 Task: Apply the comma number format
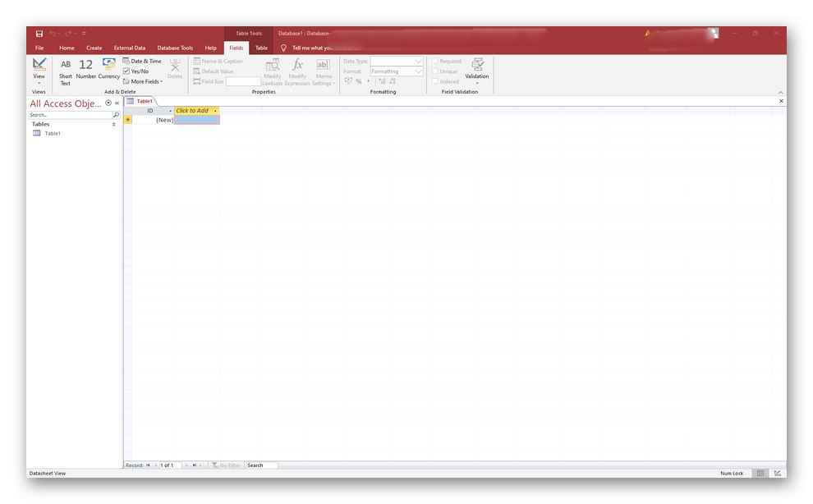[x=368, y=81]
